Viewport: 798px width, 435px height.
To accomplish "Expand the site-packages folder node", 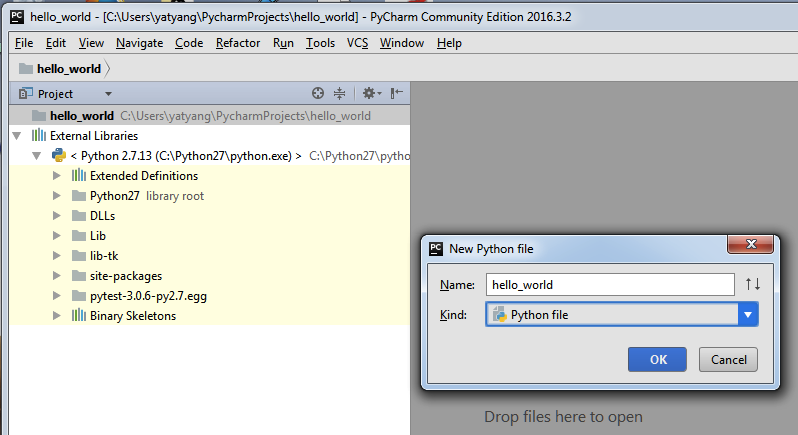I will pos(56,275).
